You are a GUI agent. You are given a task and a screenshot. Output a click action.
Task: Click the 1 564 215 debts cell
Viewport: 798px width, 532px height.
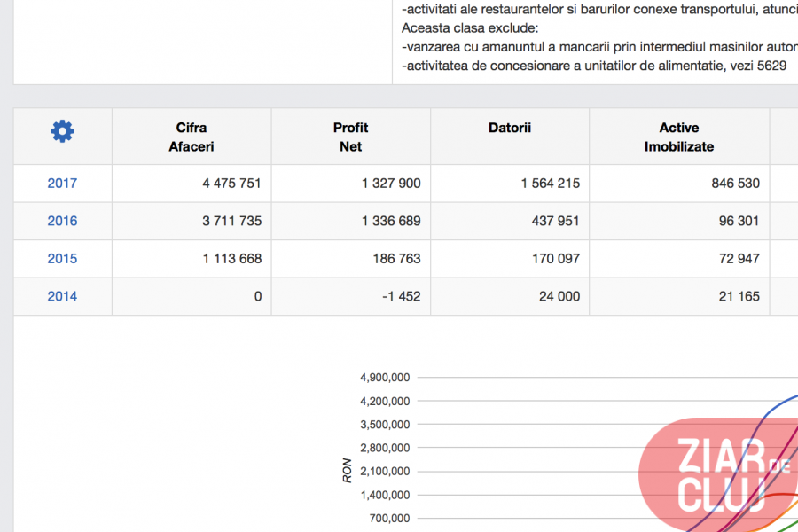tap(550, 184)
